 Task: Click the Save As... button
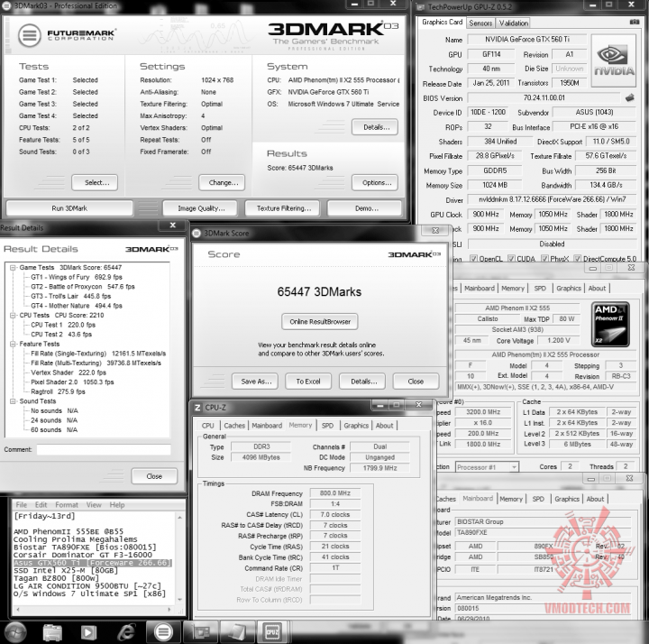click(x=255, y=382)
